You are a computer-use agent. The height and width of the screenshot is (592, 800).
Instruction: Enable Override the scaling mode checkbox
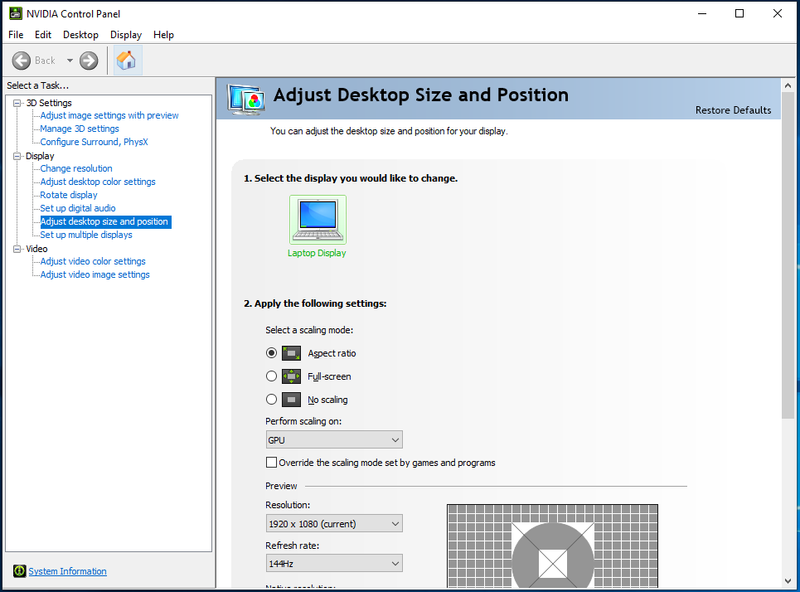[x=271, y=463]
